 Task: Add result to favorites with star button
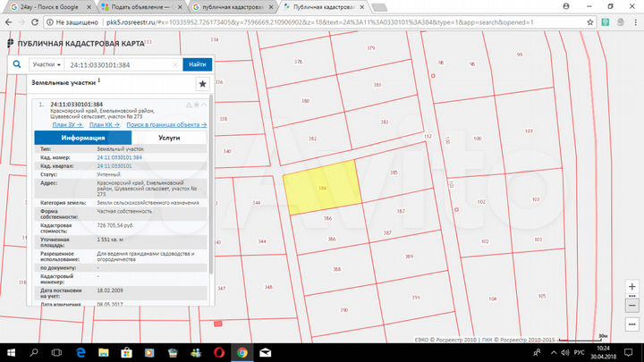(202, 83)
